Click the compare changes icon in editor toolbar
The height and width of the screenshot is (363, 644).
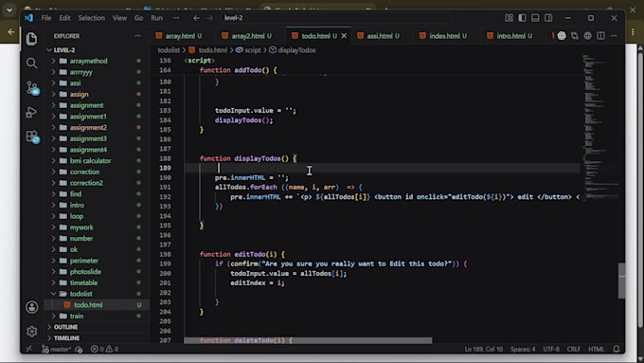click(x=575, y=36)
